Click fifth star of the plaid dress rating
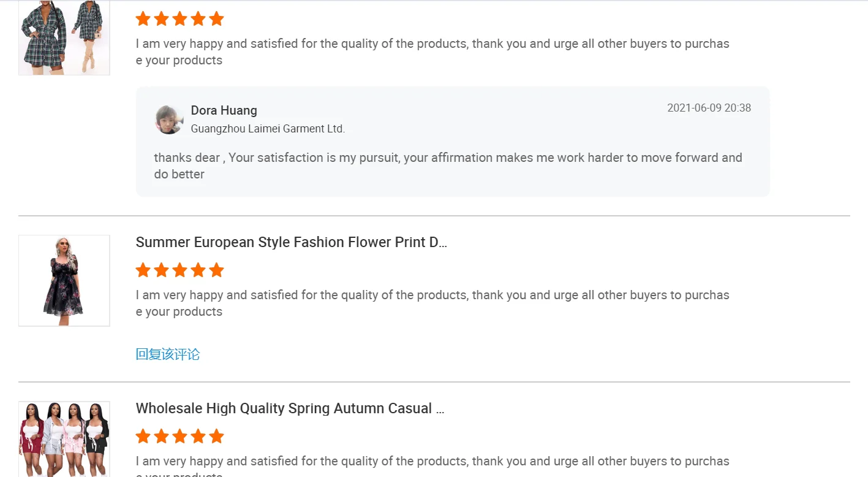The image size is (868, 477). 216,19
